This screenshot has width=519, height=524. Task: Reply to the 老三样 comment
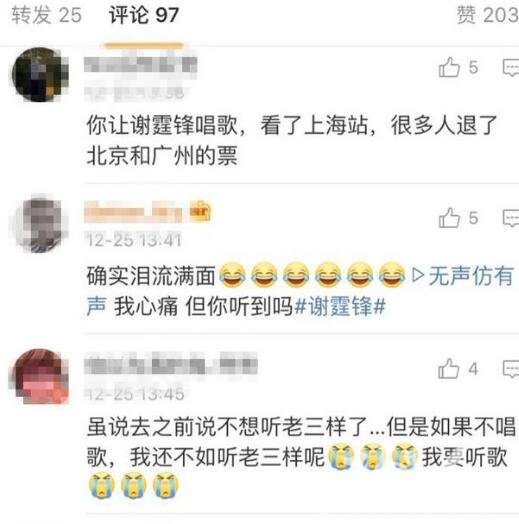pyautogui.click(x=511, y=369)
